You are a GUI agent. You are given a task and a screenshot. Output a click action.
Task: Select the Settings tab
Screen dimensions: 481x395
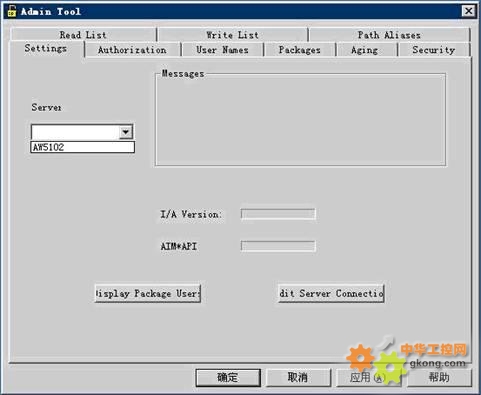point(46,49)
